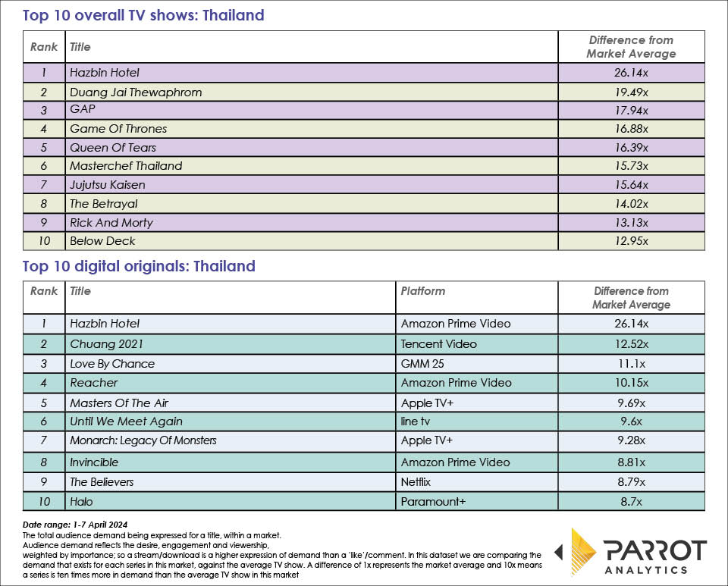This screenshot has height=586, width=728.
Task: Click the 16.88x value
Action: point(632,129)
